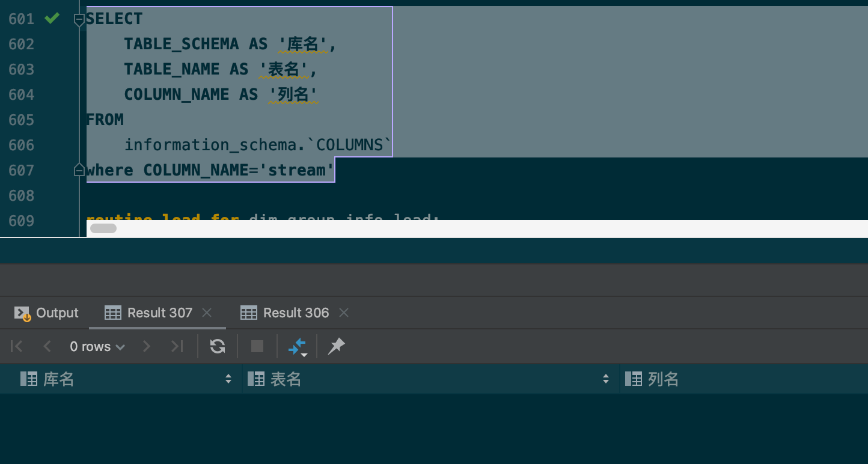Click the information_schema.`COLUMNS` text
The width and height of the screenshot is (868, 464).
tap(258, 145)
